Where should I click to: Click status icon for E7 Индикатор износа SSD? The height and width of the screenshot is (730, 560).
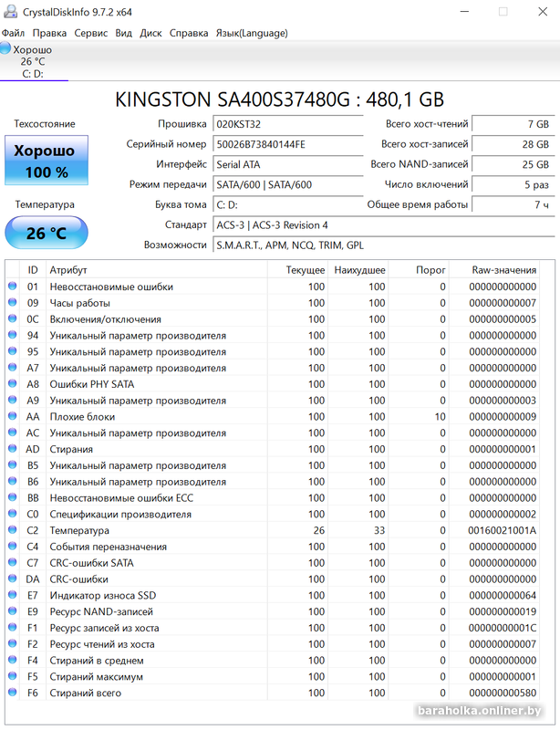[13, 595]
